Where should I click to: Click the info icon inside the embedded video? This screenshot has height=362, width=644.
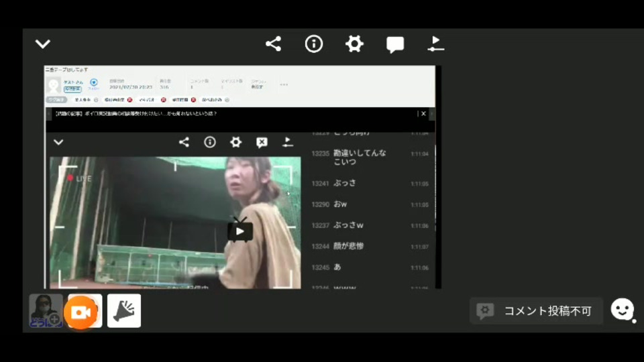click(x=210, y=142)
